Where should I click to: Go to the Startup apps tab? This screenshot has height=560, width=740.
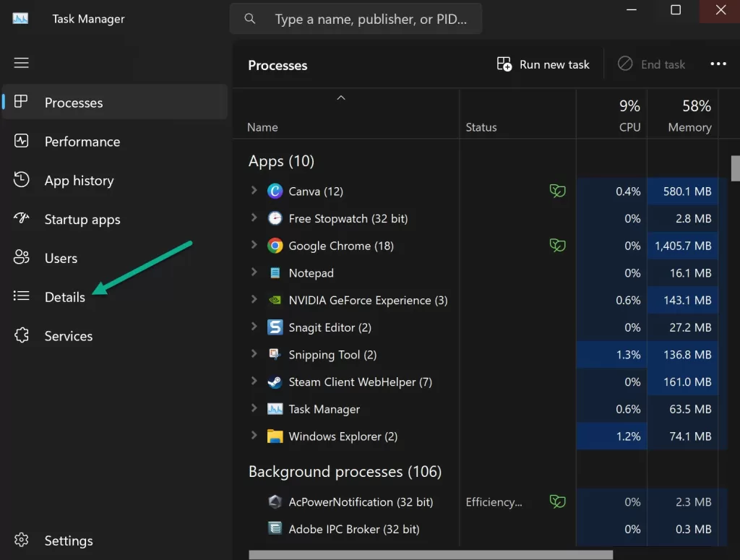pos(115,219)
